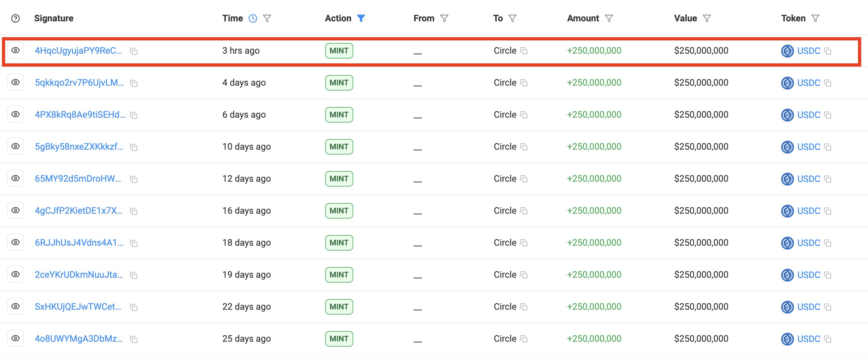Toggle eye preview for 5qkkqo2rv7P6UjvLM transaction
Viewport: 868px width, 355px height.
tap(15, 82)
